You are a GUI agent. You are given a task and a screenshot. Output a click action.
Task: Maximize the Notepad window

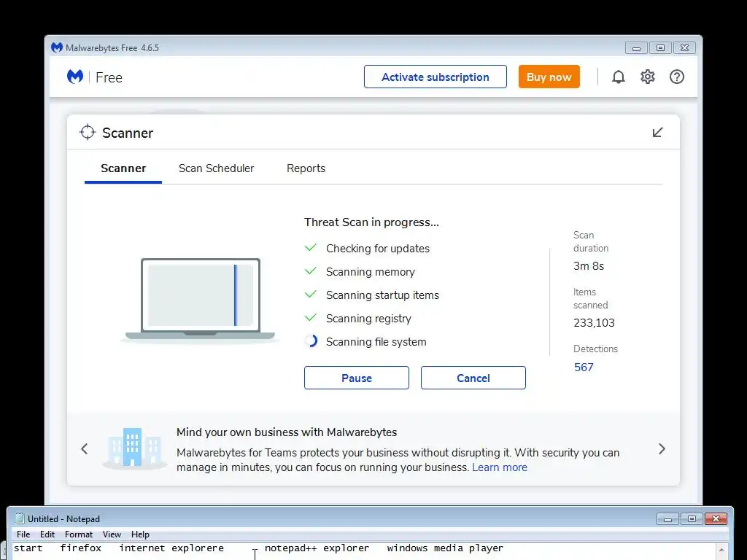[692, 518]
